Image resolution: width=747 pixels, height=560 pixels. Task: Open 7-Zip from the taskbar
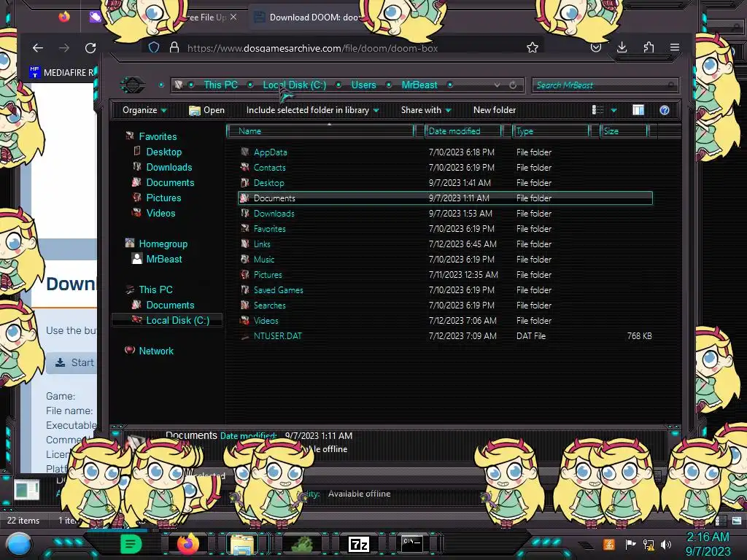[359, 544]
